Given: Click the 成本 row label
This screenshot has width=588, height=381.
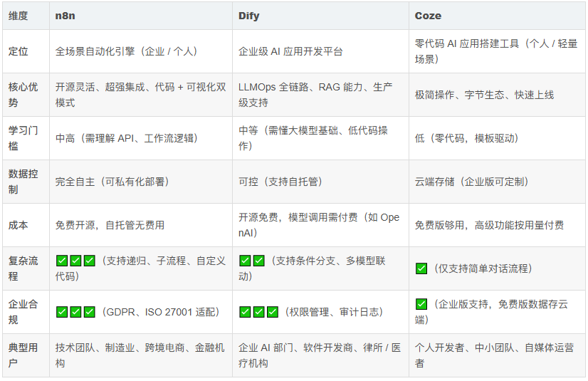Looking at the screenshot, I should click(26, 225).
